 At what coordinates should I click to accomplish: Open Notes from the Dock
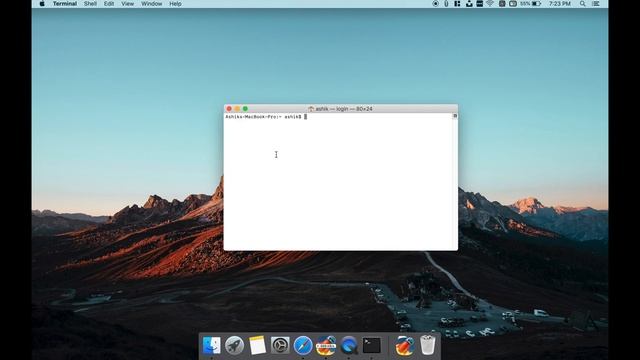(x=257, y=345)
